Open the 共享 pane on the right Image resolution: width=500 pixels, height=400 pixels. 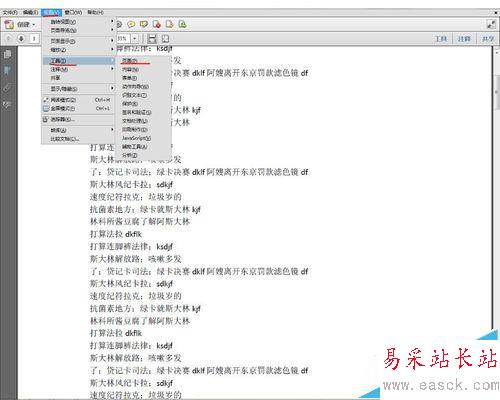pos(488,39)
